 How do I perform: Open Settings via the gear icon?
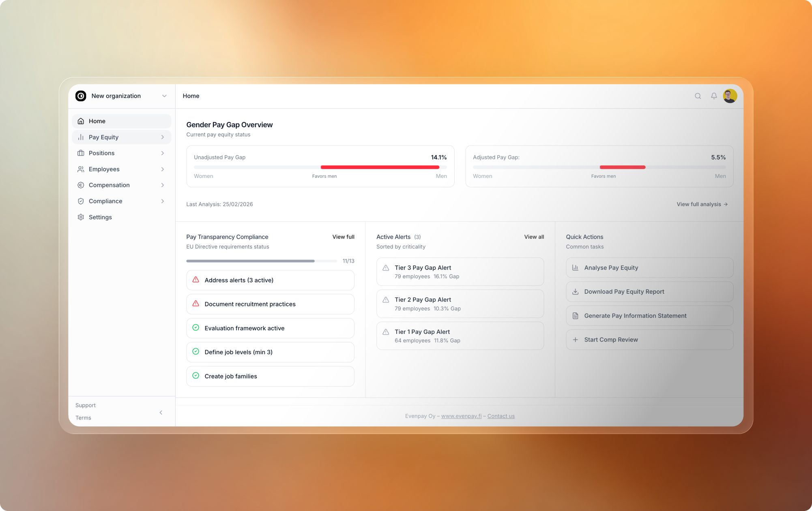81,217
